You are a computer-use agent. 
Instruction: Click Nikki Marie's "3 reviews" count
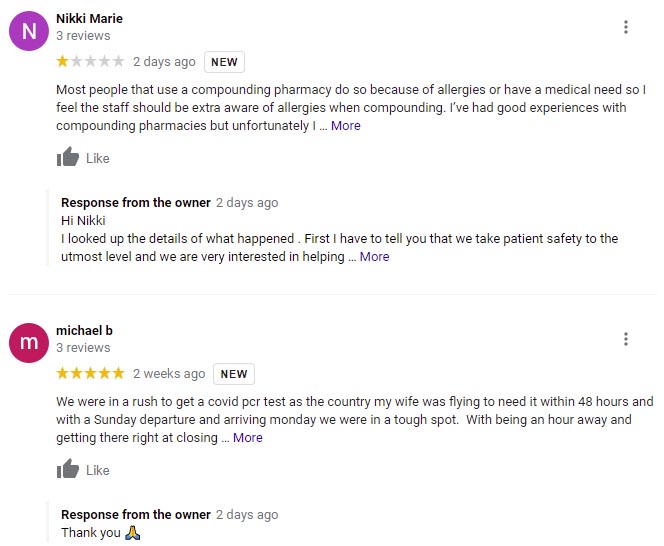point(83,36)
